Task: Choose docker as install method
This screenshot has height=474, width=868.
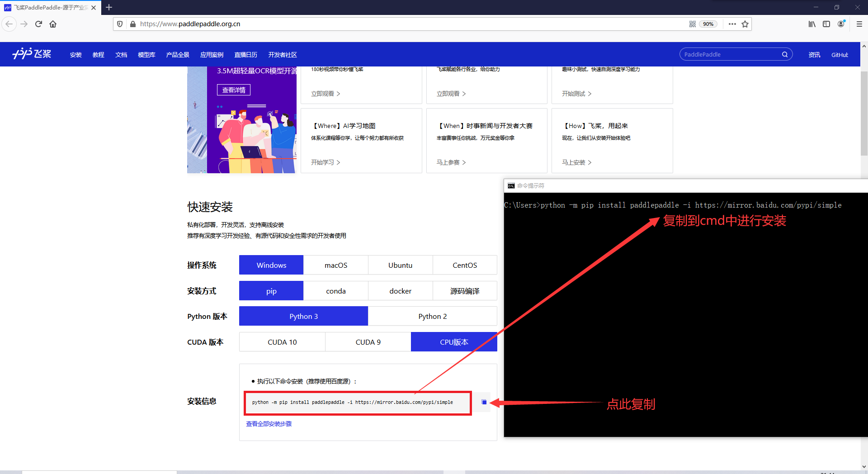Action: click(x=401, y=291)
